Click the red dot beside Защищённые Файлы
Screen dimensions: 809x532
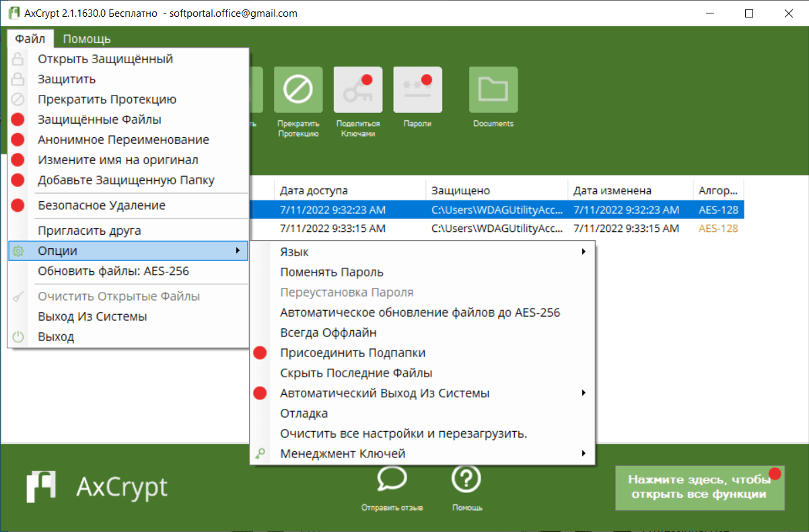(18, 120)
